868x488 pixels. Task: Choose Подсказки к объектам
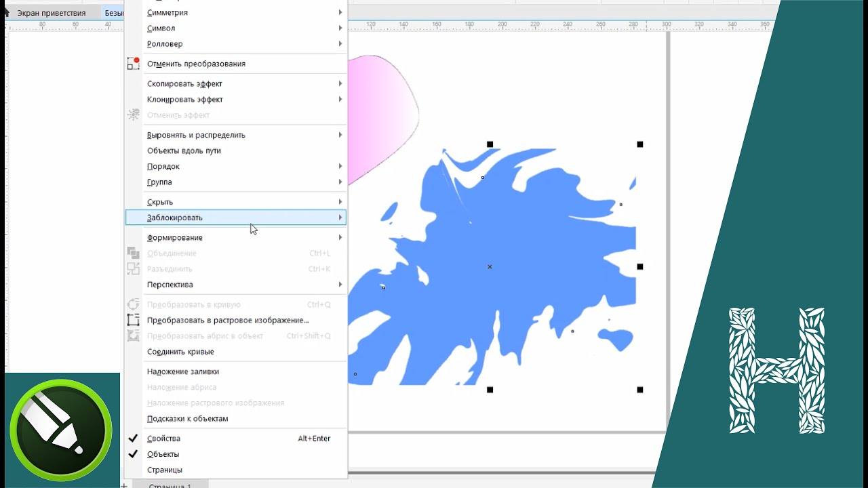pyautogui.click(x=235, y=418)
